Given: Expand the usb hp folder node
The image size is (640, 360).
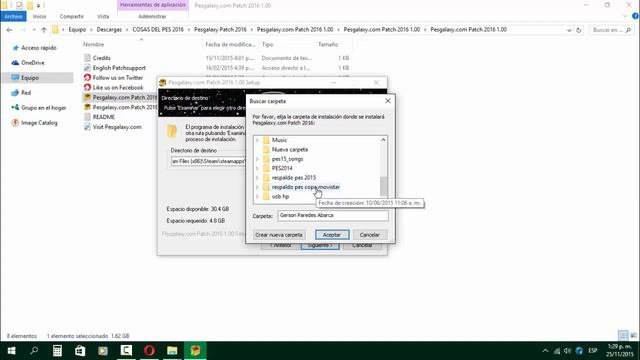Looking at the screenshot, I should 257,196.
